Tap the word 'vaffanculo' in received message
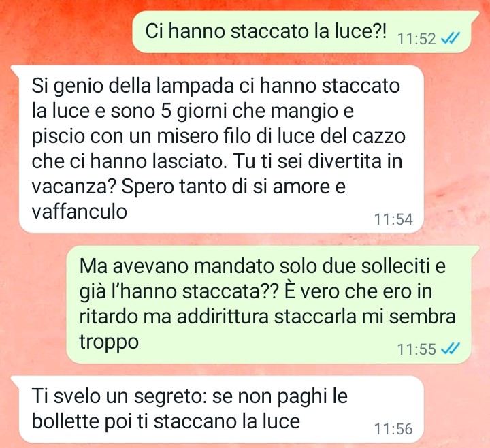 [x=80, y=211]
